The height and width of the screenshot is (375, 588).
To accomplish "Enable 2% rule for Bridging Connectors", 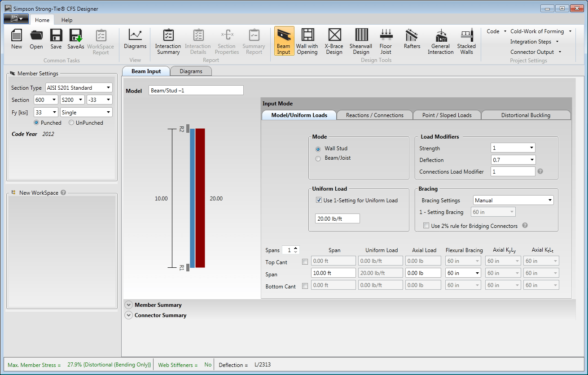I will (x=426, y=226).
